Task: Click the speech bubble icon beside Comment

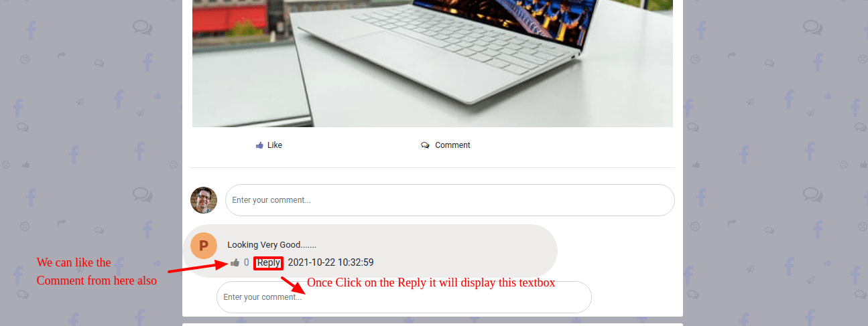Action: click(x=425, y=145)
